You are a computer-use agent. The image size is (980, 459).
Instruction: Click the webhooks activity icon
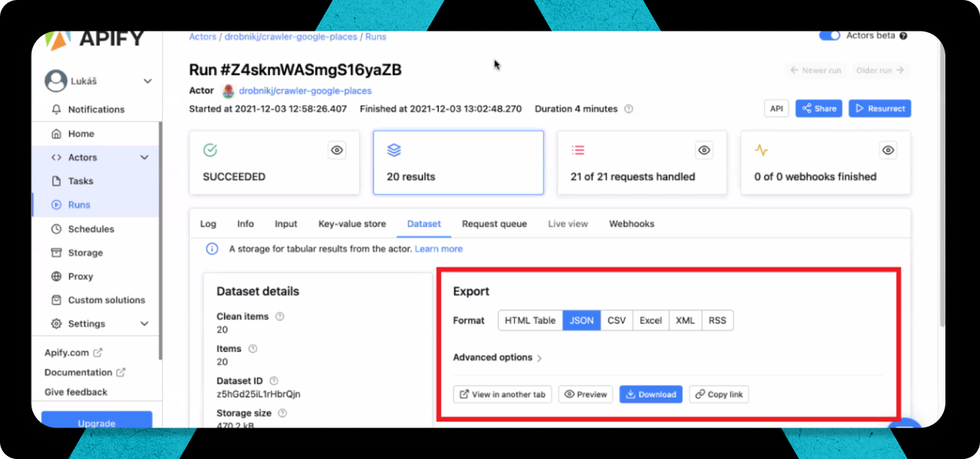761,150
